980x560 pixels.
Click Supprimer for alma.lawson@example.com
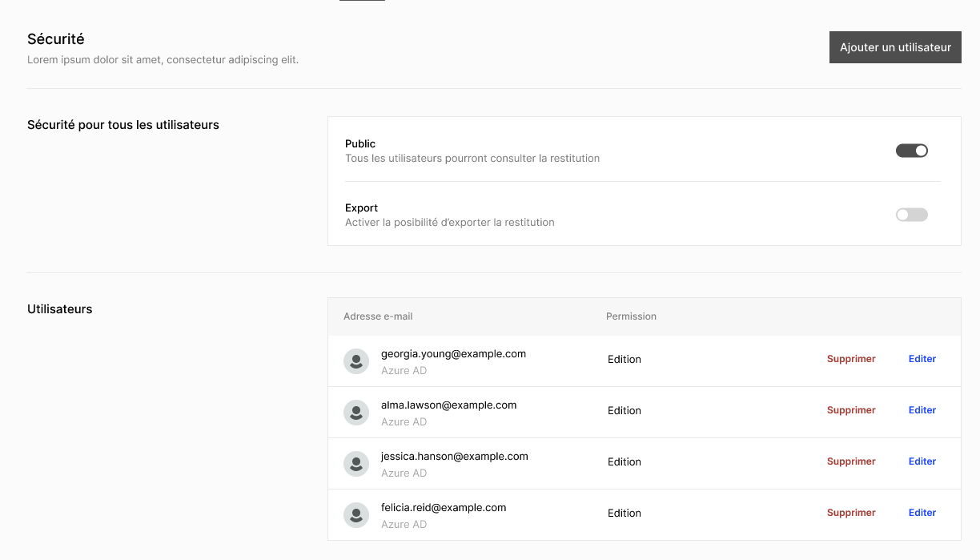point(851,410)
